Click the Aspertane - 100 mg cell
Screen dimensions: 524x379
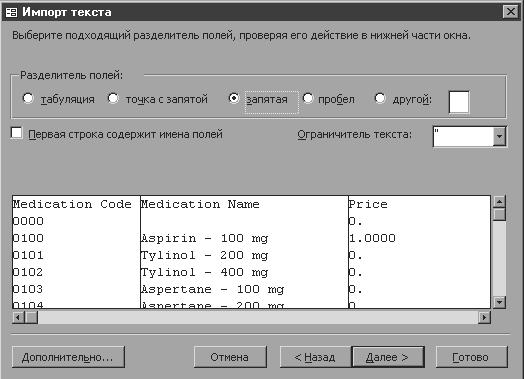(212, 290)
